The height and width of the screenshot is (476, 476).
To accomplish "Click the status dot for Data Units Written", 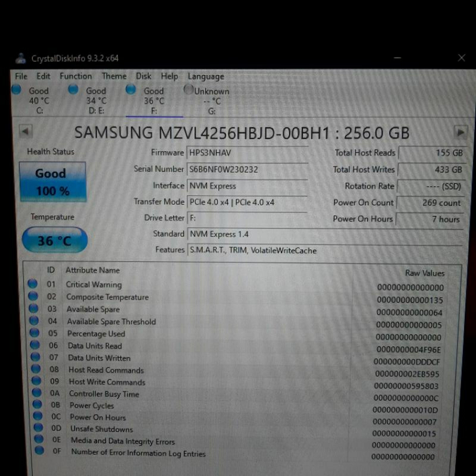I will tap(36, 356).
